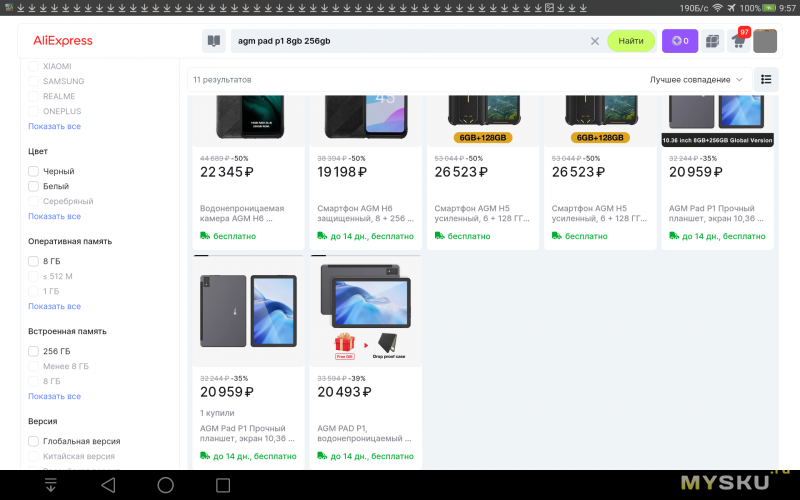Expand storage options Показать все under 8 ГБ

point(55,396)
